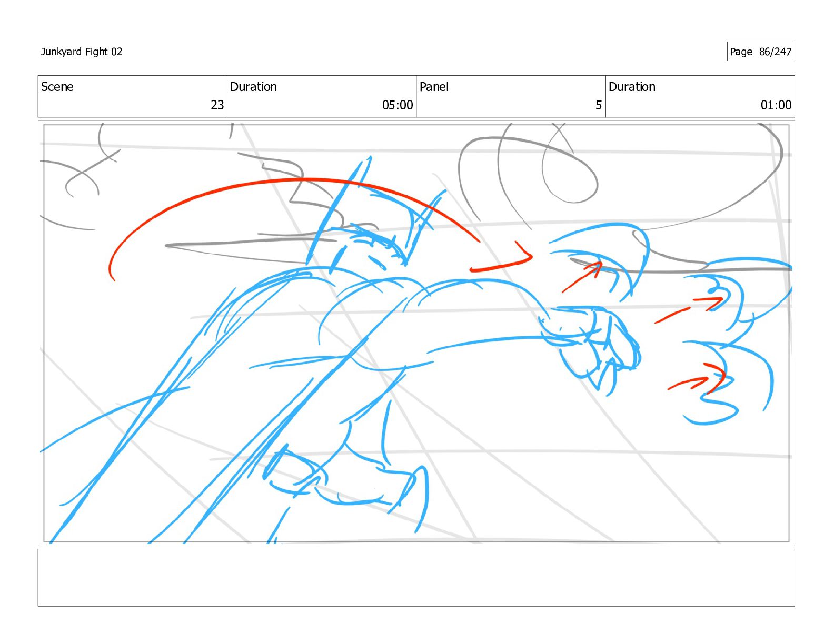Click the 'Scene' label

pyautogui.click(x=57, y=87)
